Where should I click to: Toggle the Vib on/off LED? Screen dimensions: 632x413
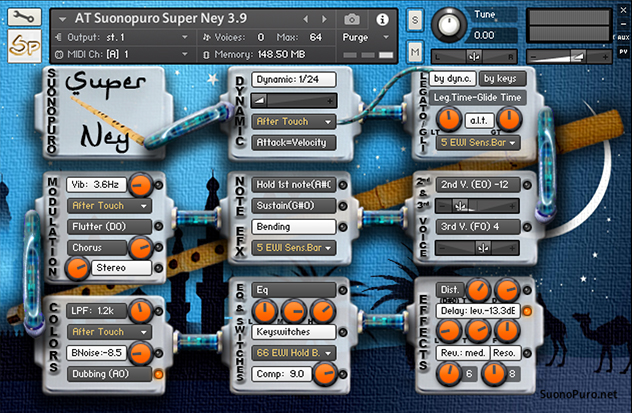point(159,185)
